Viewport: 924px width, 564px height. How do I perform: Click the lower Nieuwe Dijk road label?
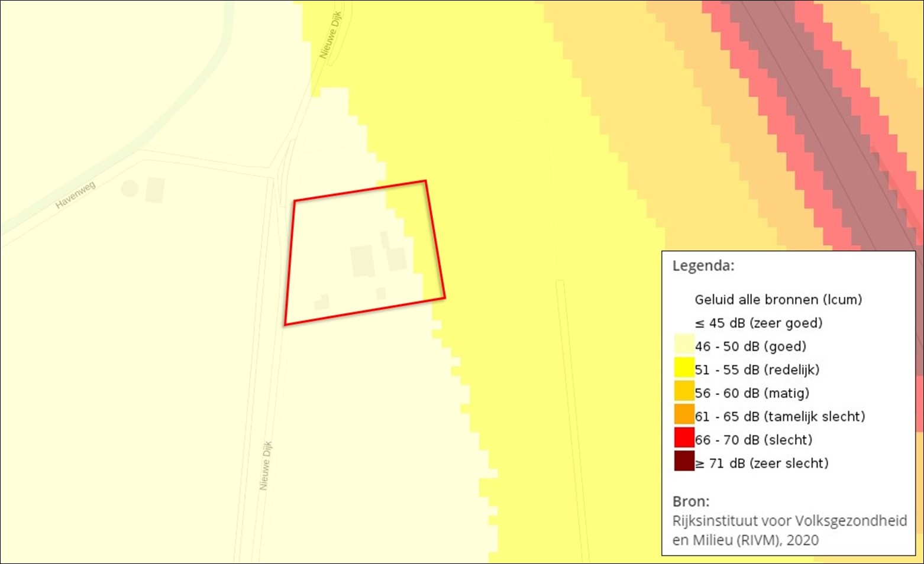coord(266,465)
